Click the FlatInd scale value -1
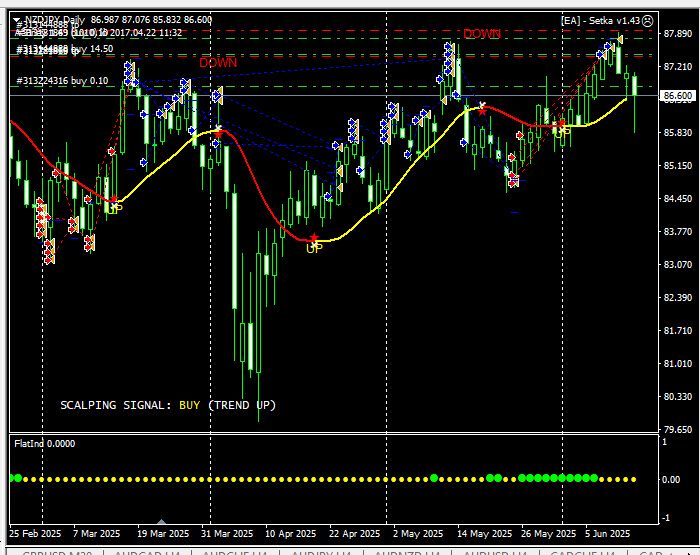 (666, 518)
